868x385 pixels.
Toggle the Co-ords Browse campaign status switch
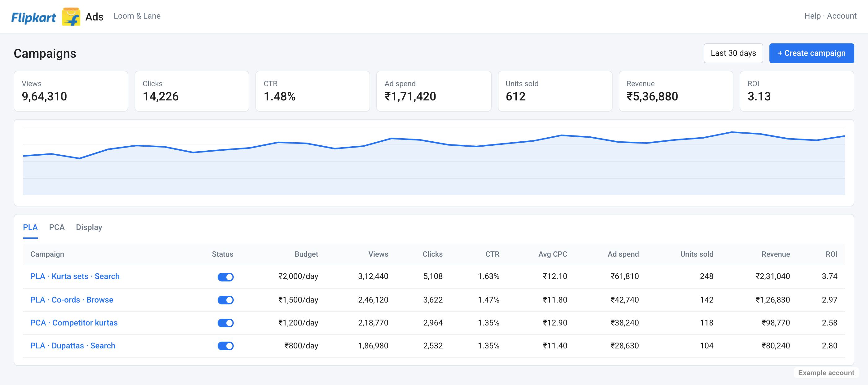[x=225, y=300]
